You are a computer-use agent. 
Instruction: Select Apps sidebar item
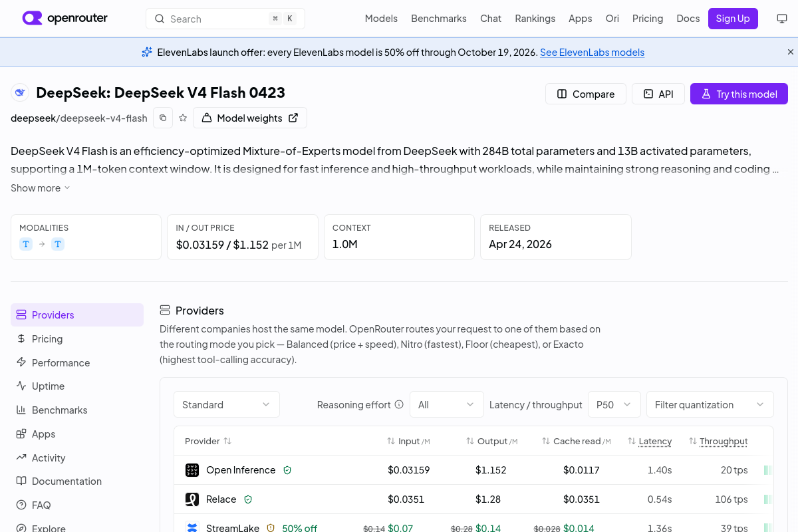click(77, 434)
